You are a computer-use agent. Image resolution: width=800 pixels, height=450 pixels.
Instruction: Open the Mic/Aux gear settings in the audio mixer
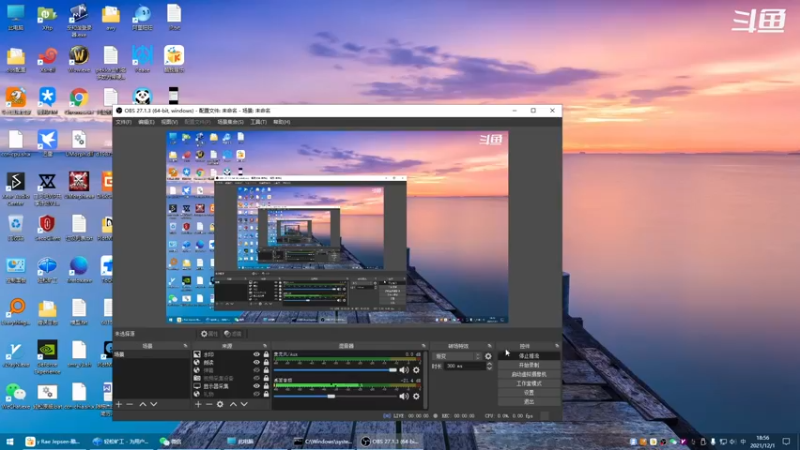click(416, 370)
